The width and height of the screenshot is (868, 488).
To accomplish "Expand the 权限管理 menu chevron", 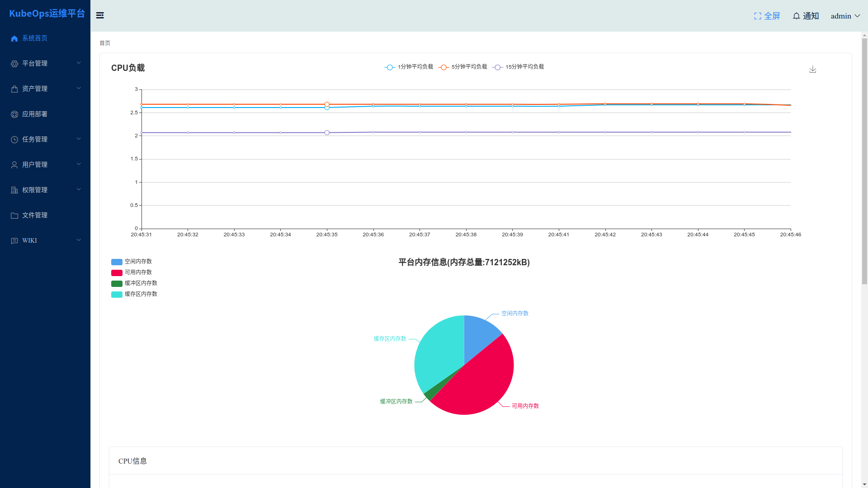I will pos(79,189).
